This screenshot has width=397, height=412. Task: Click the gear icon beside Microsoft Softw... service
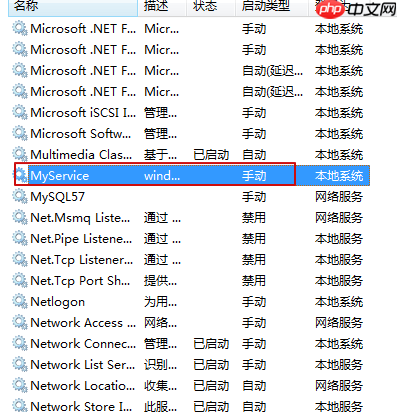pyautogui.click(x=20, y=133)
